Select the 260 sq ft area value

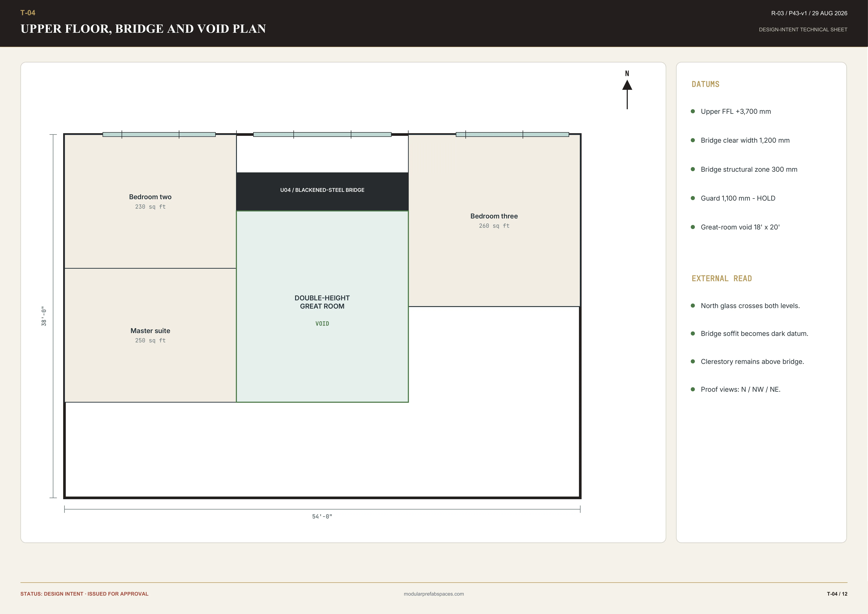tap(494, 226)
